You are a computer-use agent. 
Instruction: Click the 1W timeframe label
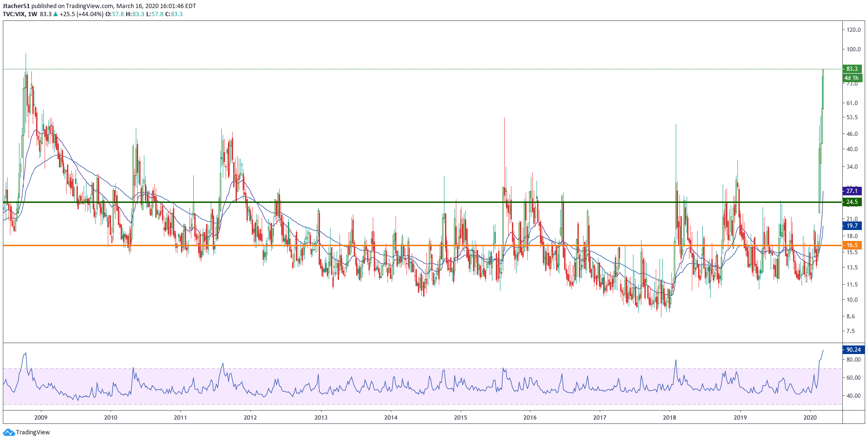tap(32, 14)
